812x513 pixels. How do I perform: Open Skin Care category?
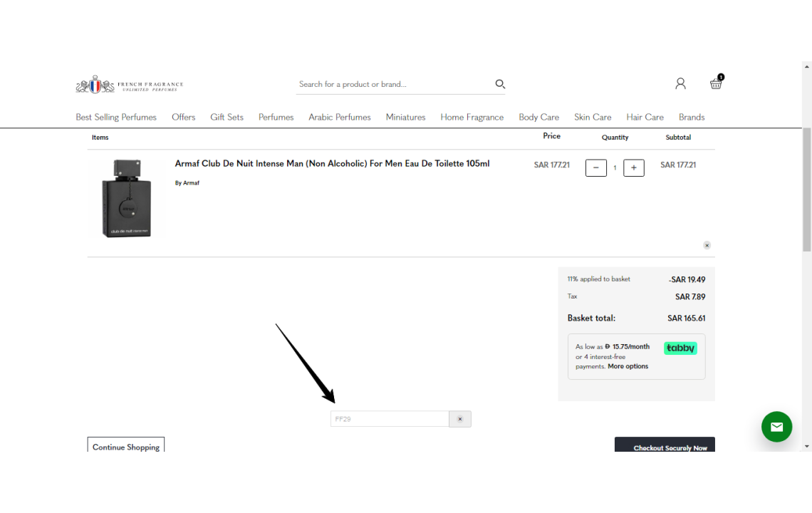[593, 117]
